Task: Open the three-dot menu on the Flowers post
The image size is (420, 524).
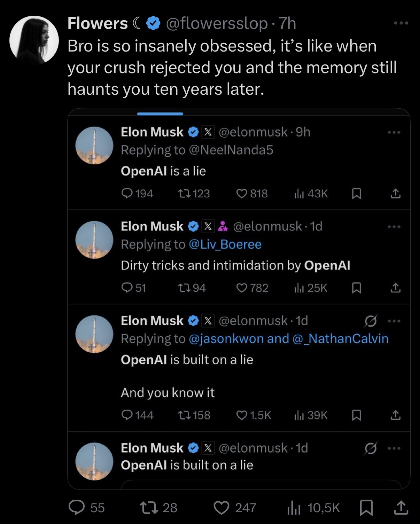Action: [400, 23]
